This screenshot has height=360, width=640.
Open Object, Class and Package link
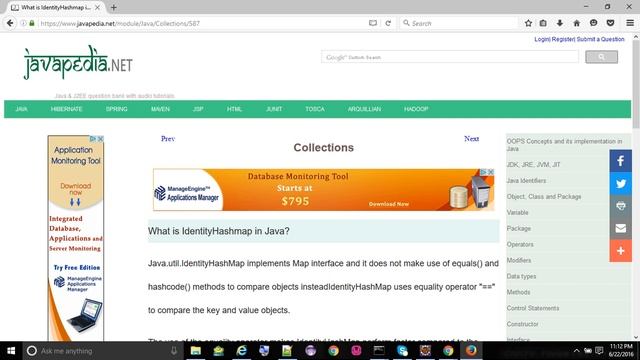pos(544,196)
